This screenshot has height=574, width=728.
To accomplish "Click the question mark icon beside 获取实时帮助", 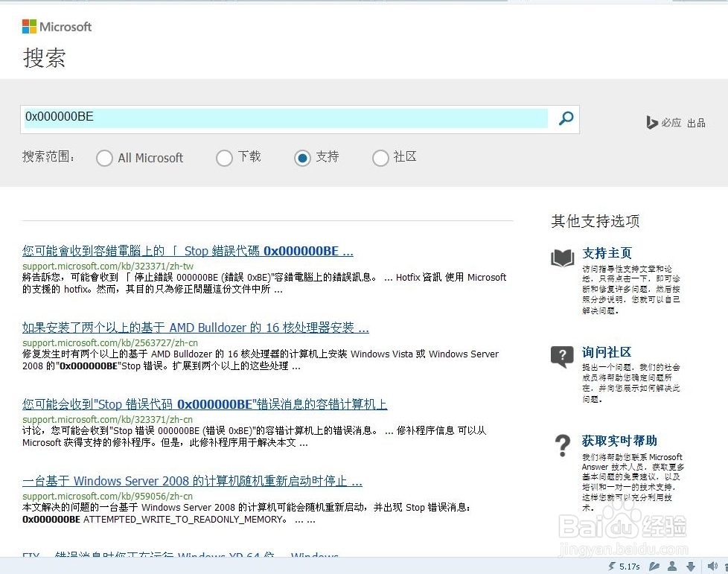I will pyautogui.click(x=563, y=446).
